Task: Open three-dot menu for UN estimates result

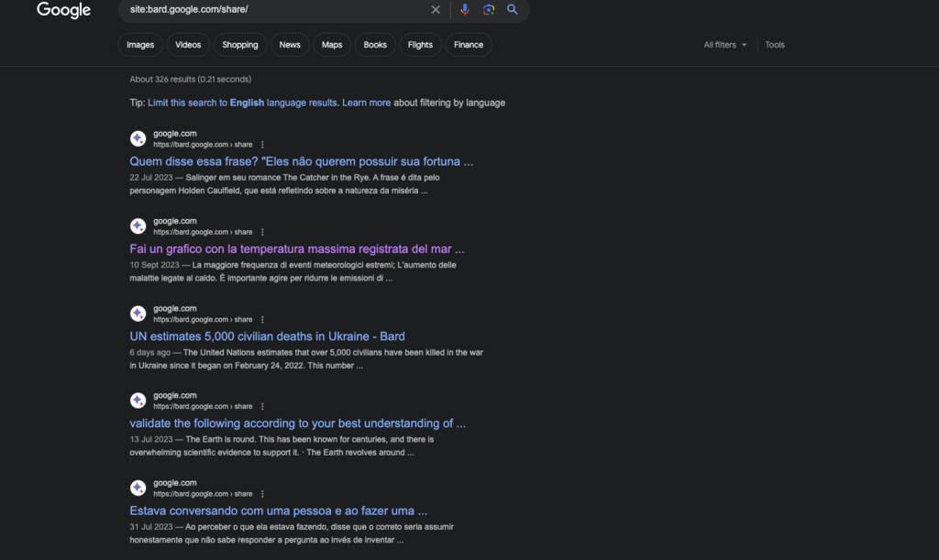Action: [x=262, y=320]
